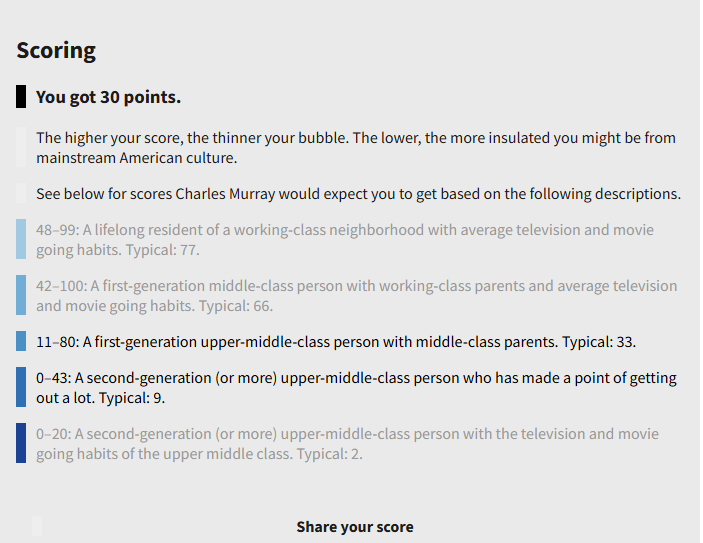Click the darkest navy 0–20 score bar
Screen dimensions: 703x543
click(x=21, y=443)
